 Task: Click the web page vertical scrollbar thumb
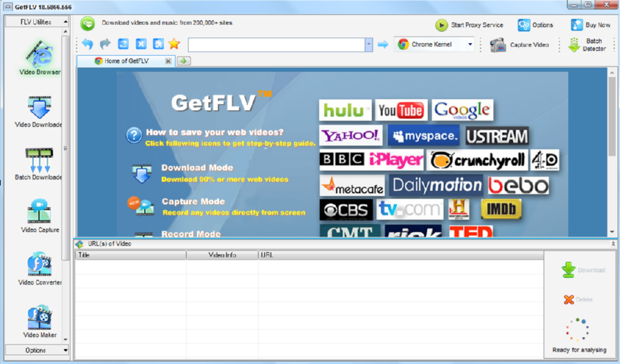click(x=612, y=116)
